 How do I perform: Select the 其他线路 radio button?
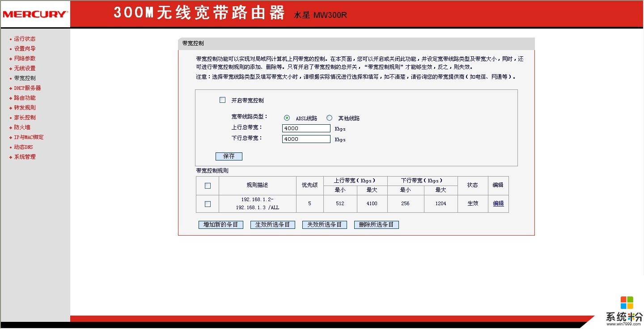(x=330, y=118)
